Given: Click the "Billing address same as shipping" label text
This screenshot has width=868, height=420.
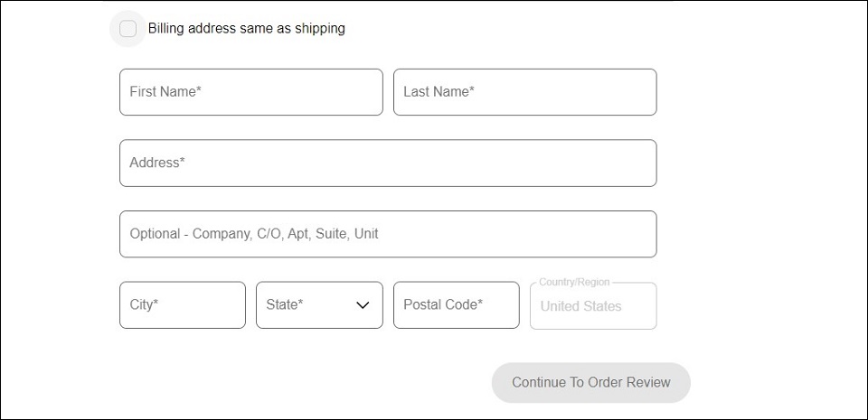Looking at the screenshot, I should point(246,29).
